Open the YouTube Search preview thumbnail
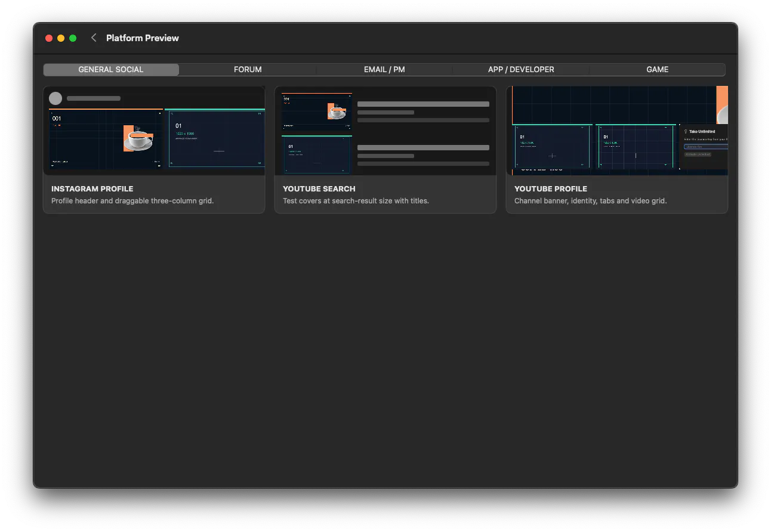Image resolution: width=771 pixels, height=532 pixels. (385, 131)
